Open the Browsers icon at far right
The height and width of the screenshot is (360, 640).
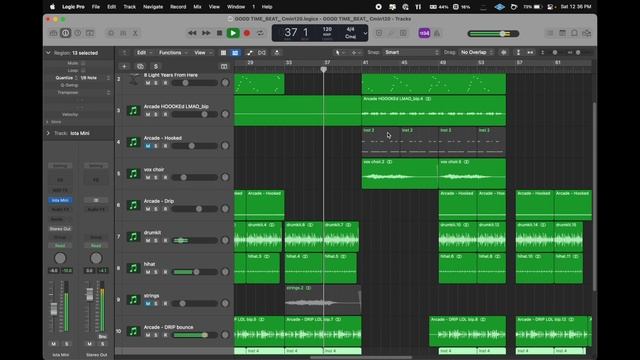point(587,33)
